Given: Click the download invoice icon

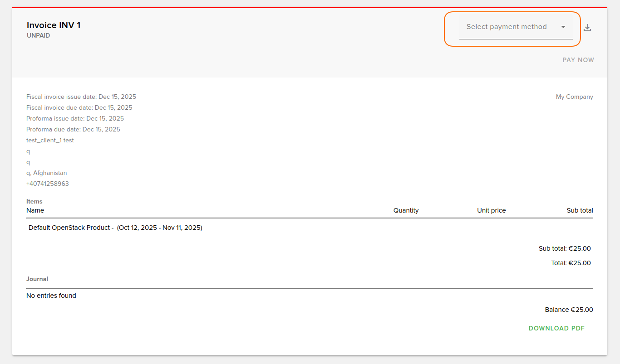Looking at the screenshot, I should (587, 28).
